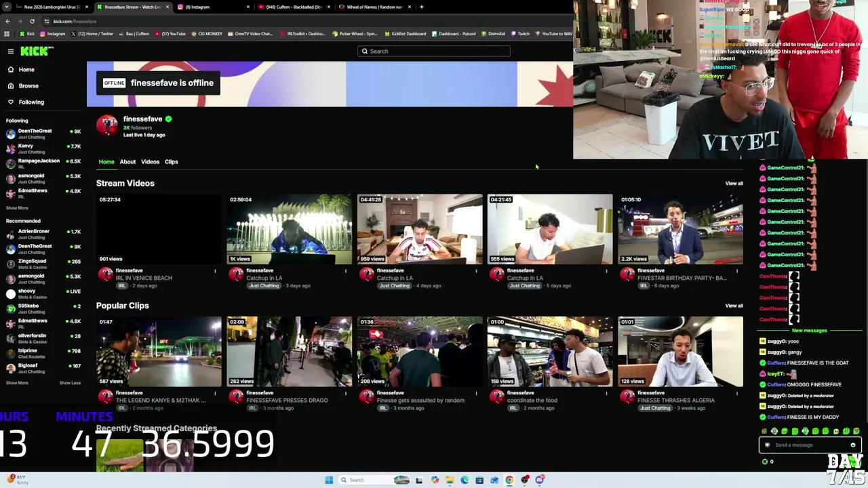Click the browser back arrow
This screenshot has width=868, height=488.
(x=7, y=21)
